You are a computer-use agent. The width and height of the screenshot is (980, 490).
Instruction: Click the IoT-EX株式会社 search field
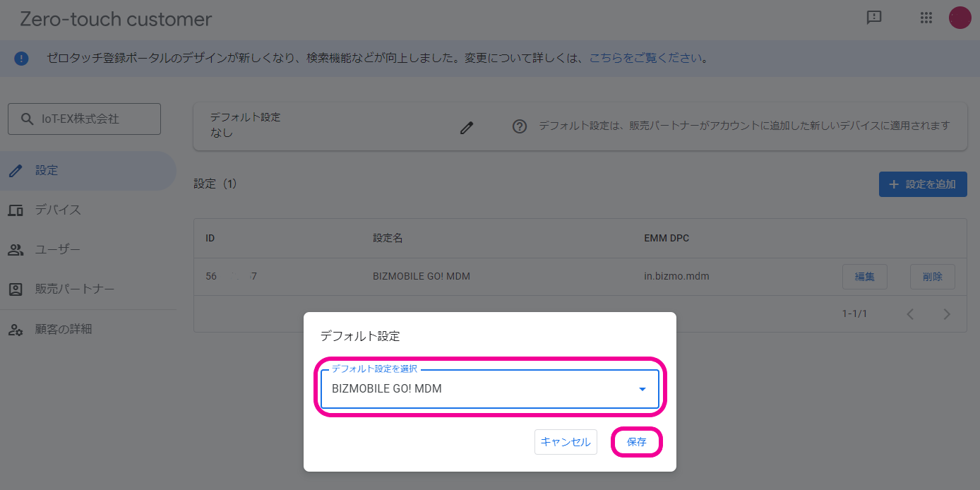(84, 119)
